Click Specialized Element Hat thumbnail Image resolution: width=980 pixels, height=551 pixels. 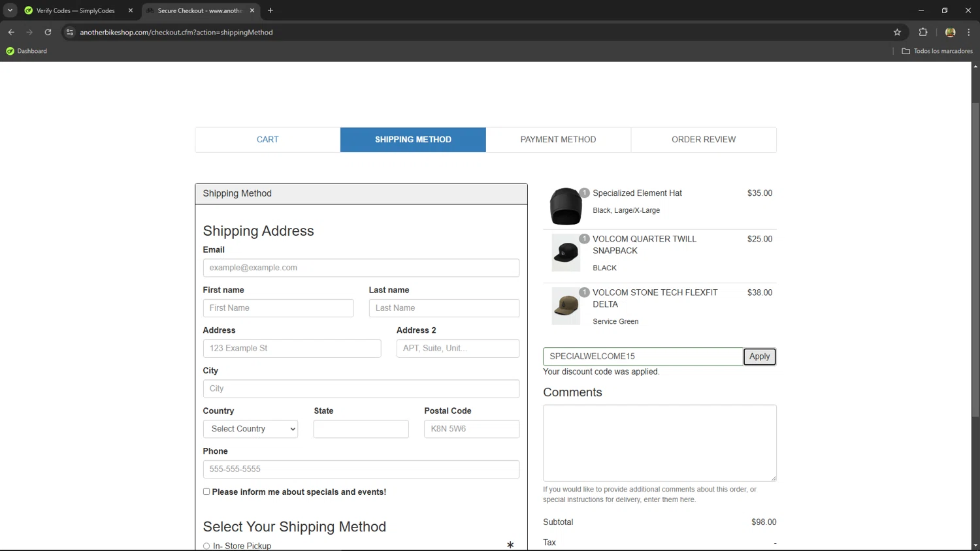coord(566,206)
